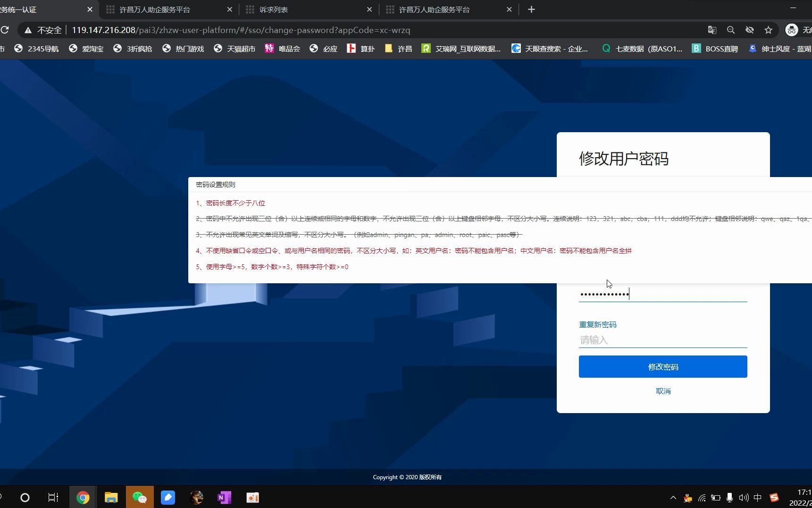Click the 取消 cancel link

(x=662, y=391)
